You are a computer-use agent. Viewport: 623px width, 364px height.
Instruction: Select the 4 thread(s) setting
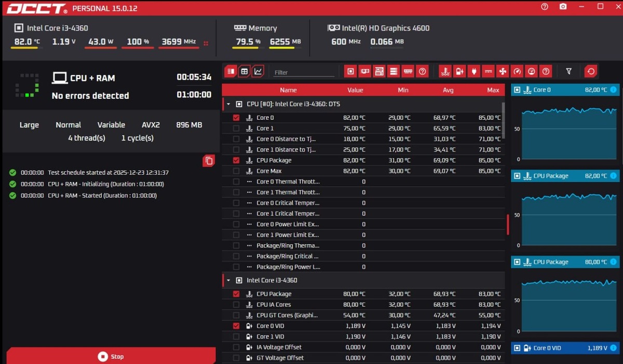click(87, 138)
